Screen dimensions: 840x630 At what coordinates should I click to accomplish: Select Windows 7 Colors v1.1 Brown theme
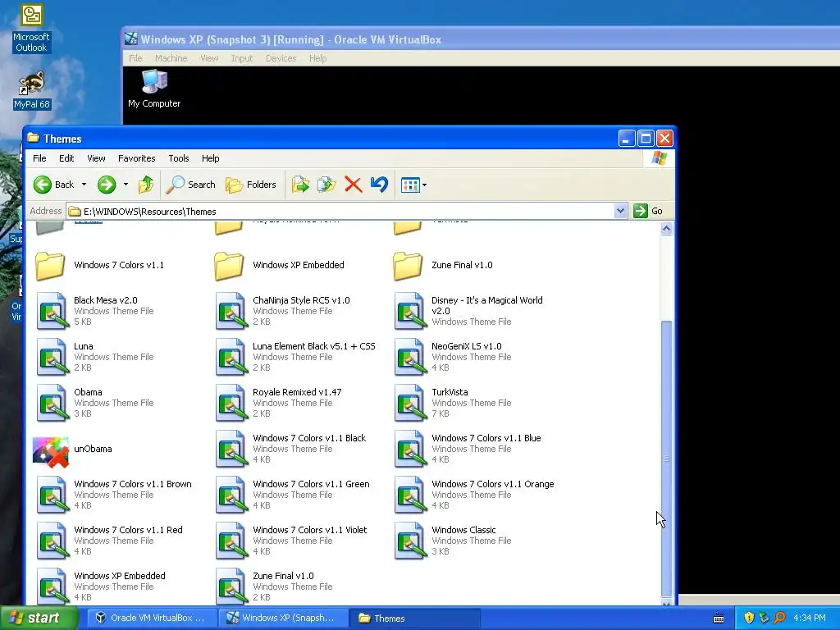[x=114, y=495]
